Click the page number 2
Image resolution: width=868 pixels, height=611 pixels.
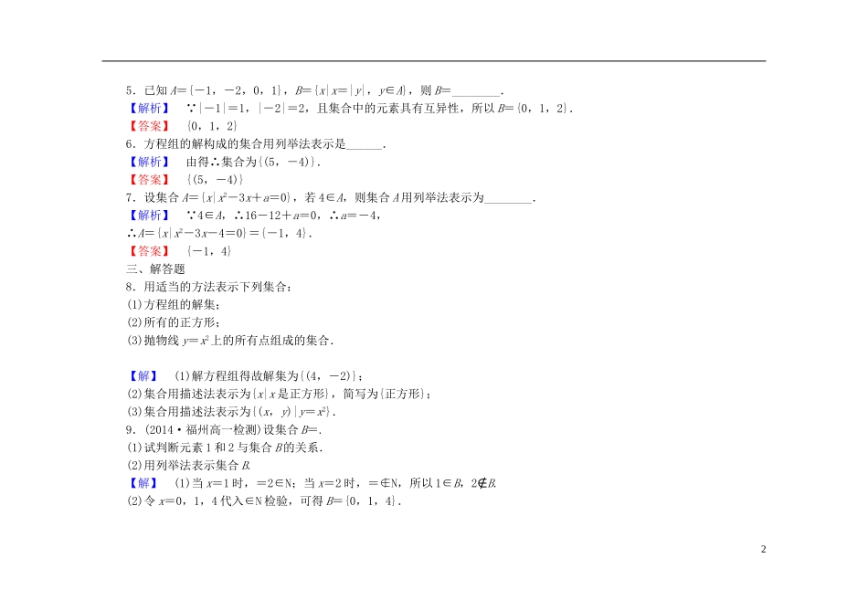[763, 549]
